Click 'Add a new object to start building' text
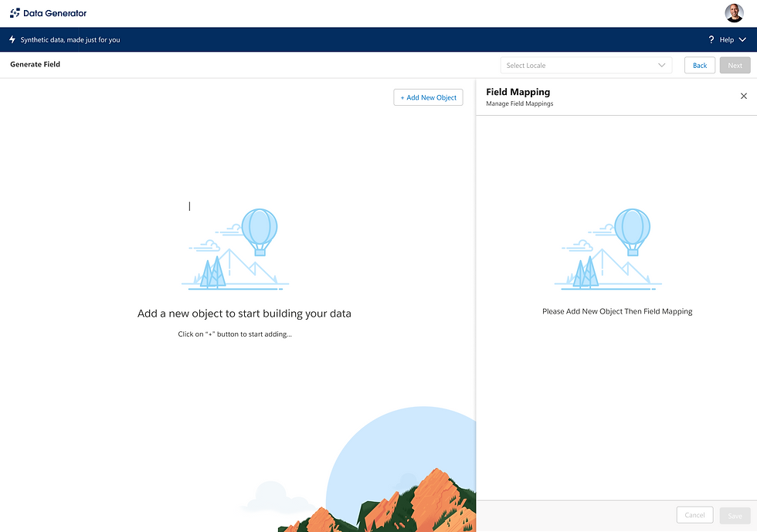 coord(244,313)
